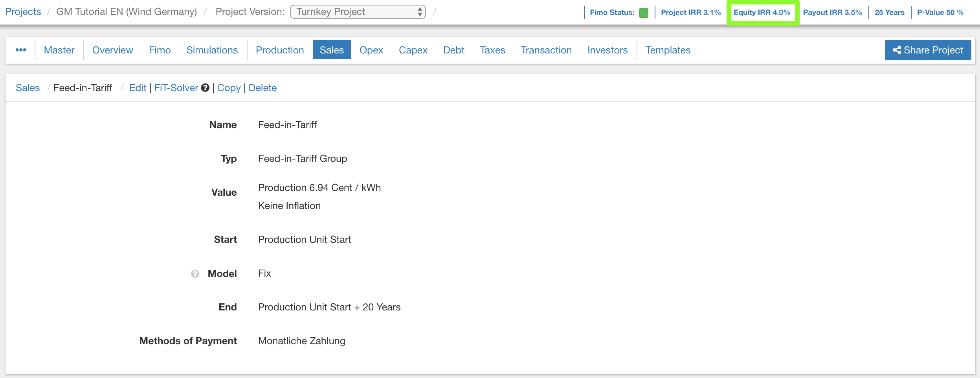The image size is (980, 378).
Task: Open the FiT-Solver link
Action: click(176, 88)
